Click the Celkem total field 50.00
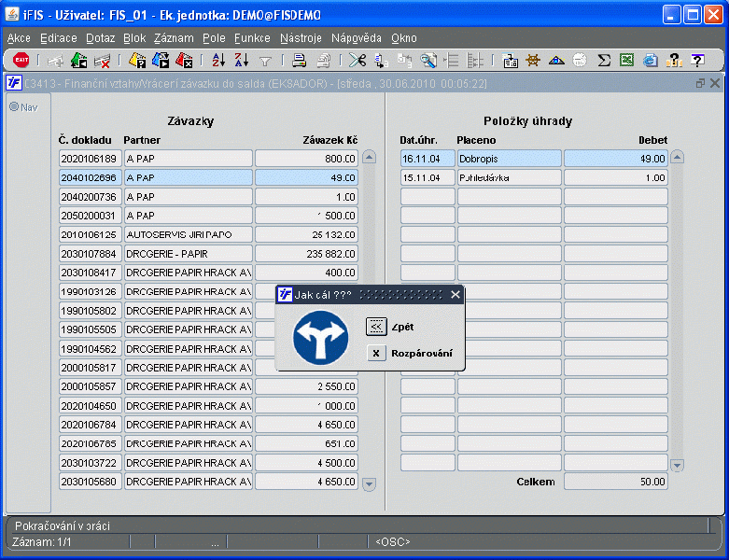 click(615, 482)
